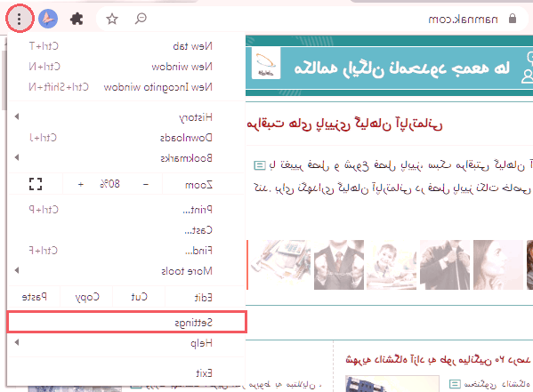
Task: Choose Cast... in the menu
Action: click(125, 230)
